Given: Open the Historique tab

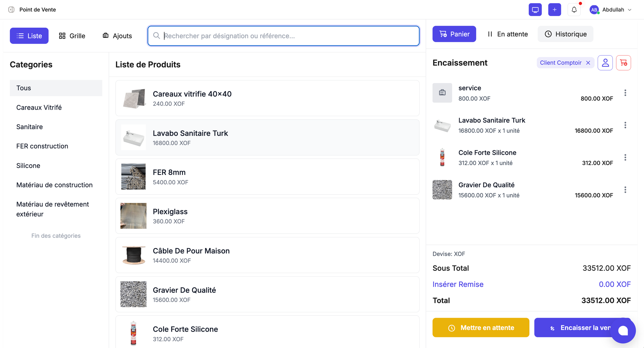Looking at the screenshot, I should (x=565, y=34).
